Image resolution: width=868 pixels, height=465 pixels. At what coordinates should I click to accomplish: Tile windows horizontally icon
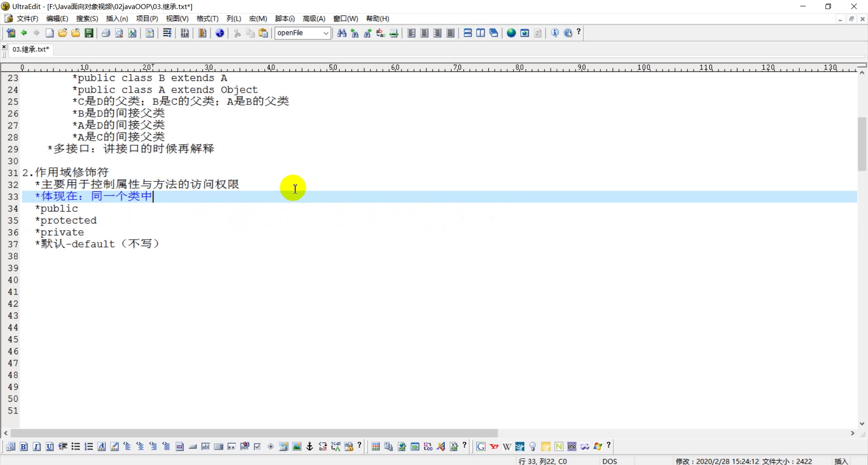pyautogui.click(x=468, y=33)
